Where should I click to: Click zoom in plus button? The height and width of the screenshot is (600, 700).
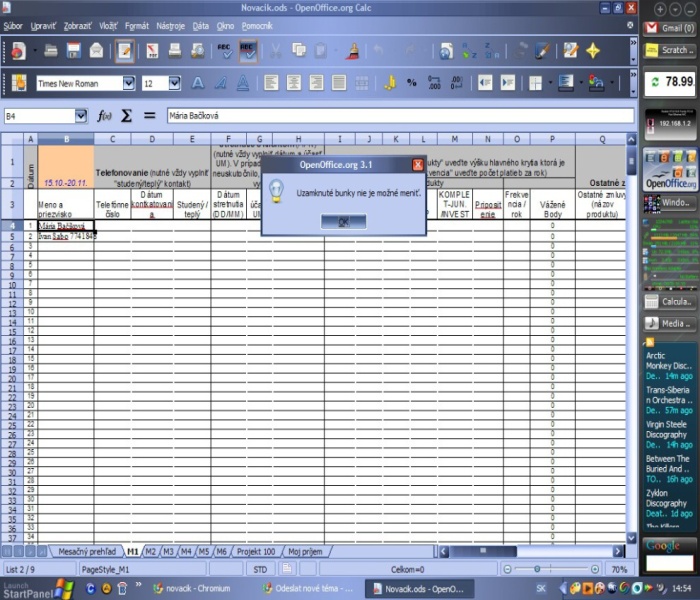595,569
